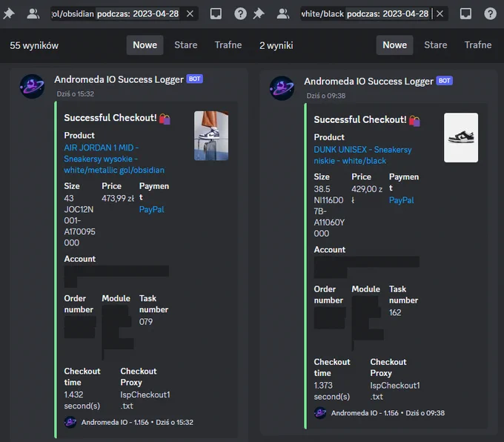Click IspCheckout1.txt in Dunk embed
The height and width of the screenshot is (442, 504).
point(395,391)
